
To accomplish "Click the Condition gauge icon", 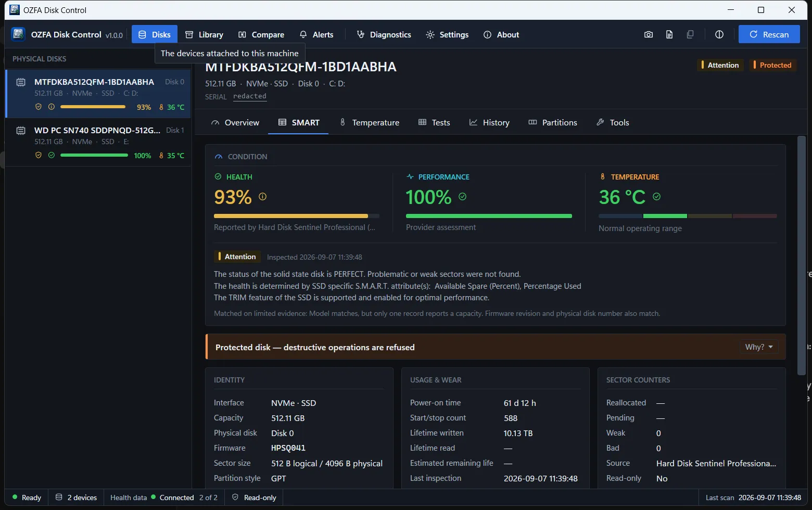I will pos(219,157).
